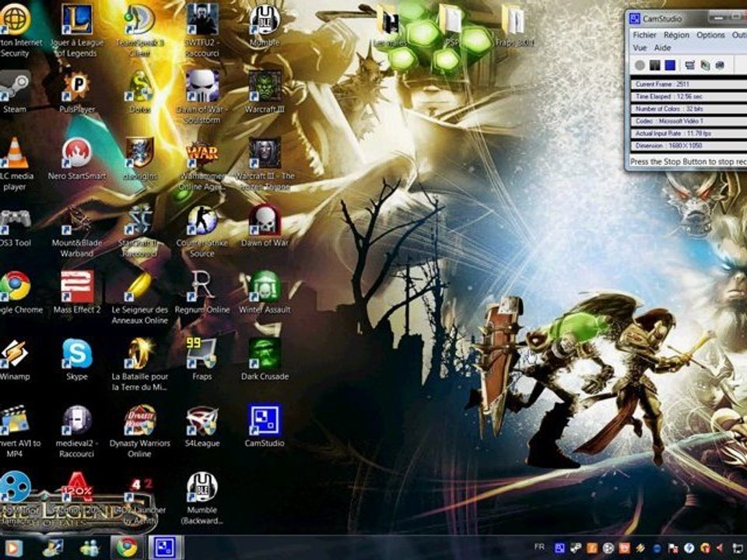This screenshot has width=747, height=560.
Task: Click the Dimension 1680 X 1050 line
Action: point(689,145)
